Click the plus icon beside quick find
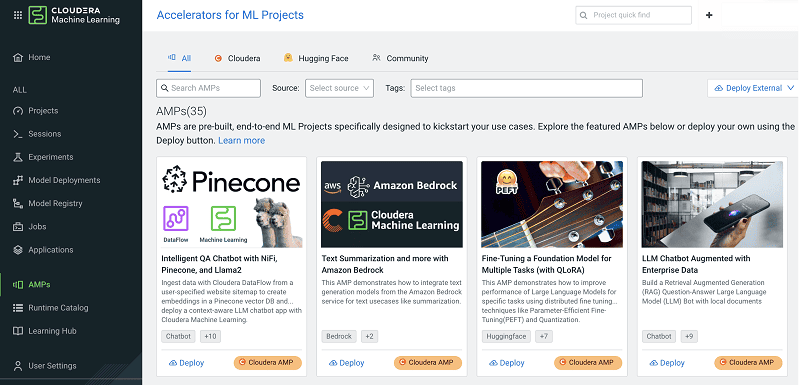The width and height of the screenshot is (800, 385). 709,15
